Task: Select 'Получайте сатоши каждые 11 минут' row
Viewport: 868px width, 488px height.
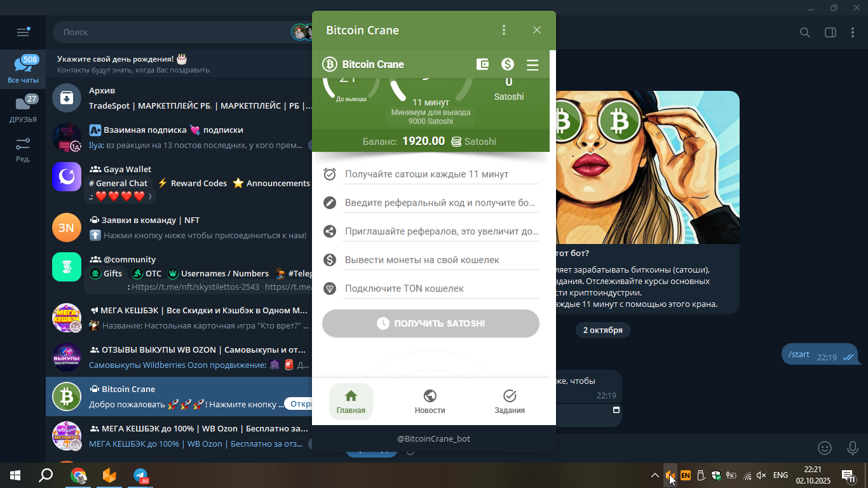Action: tap(431, 174)
